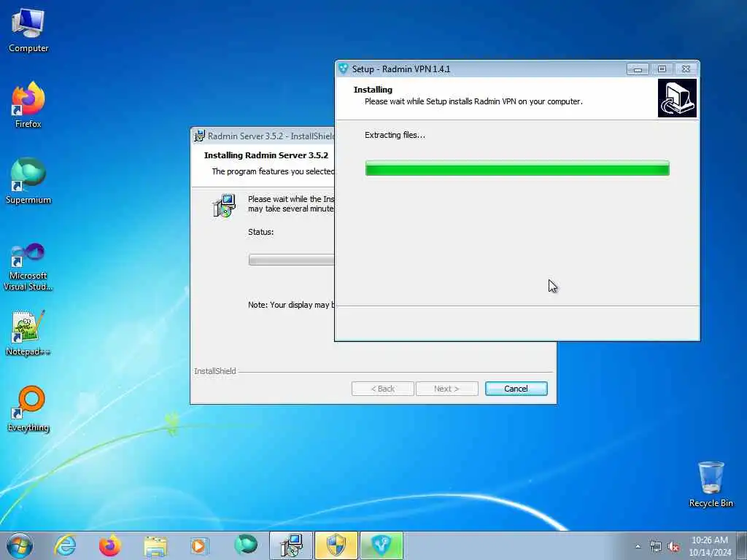Open the Microsoft Visual Studio desktop shortcut
The width and height of the screenshot is (747, 560).
pos(28,267)
